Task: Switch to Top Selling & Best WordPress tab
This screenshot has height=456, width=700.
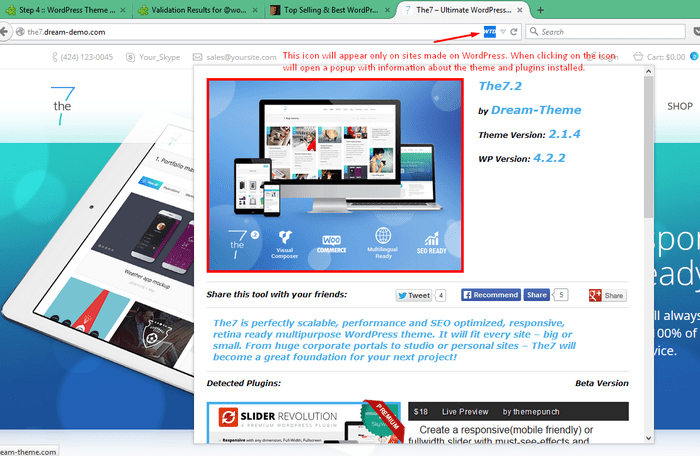Action: [330, 10]
